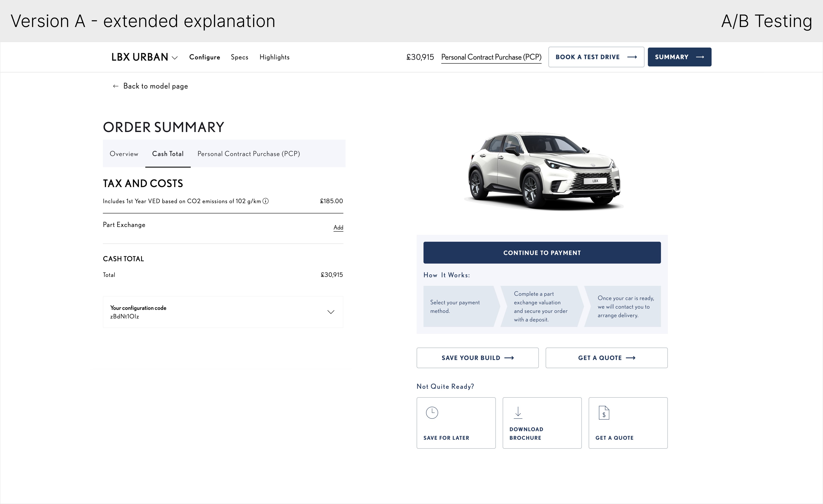Image resolution: width=823 pixels, height=504 pixels.
Task: Select the Personal Contract Purchase (PCP) tab
Action: tap(248, 154)
